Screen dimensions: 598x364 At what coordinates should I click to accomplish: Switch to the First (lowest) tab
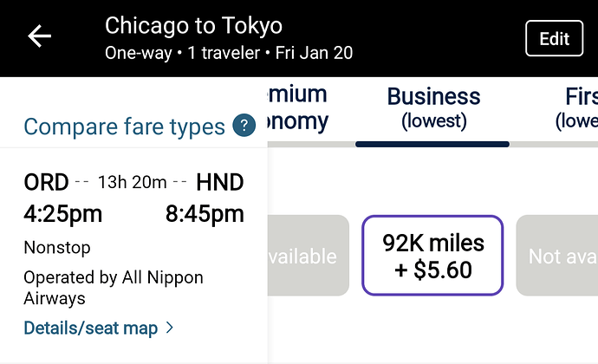(576, 108)
